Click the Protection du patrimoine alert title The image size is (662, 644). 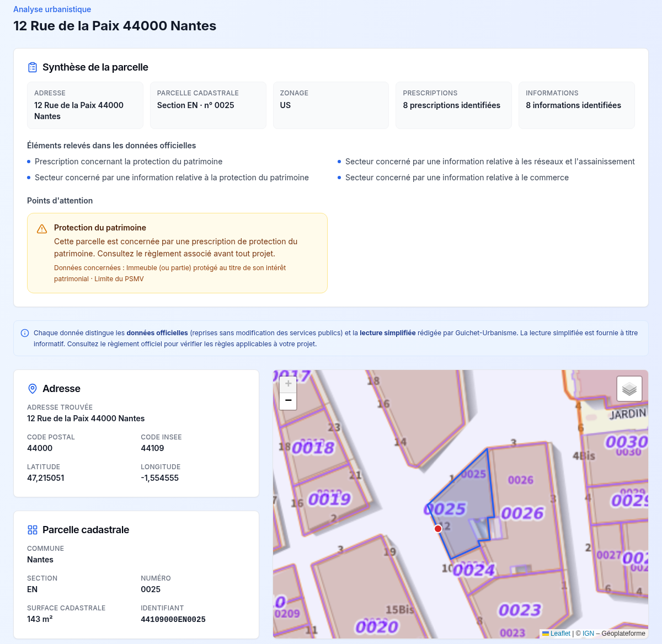click(x=100, y=228)
